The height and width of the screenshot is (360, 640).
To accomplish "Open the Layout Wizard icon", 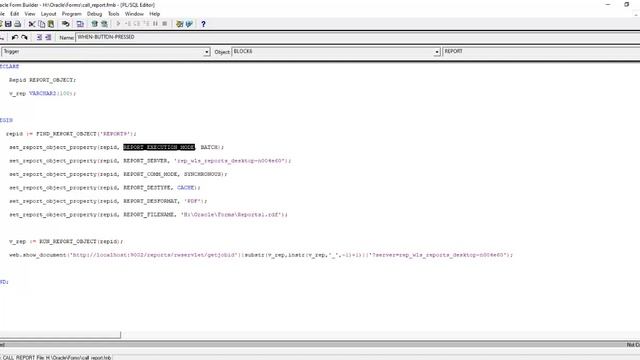I will [x=189, y=24].
